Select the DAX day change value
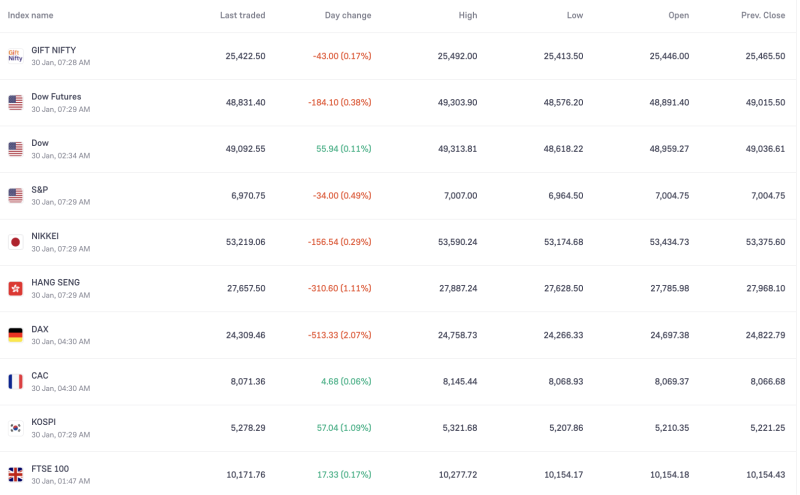The image size is (800, 495). coord(340,335)
